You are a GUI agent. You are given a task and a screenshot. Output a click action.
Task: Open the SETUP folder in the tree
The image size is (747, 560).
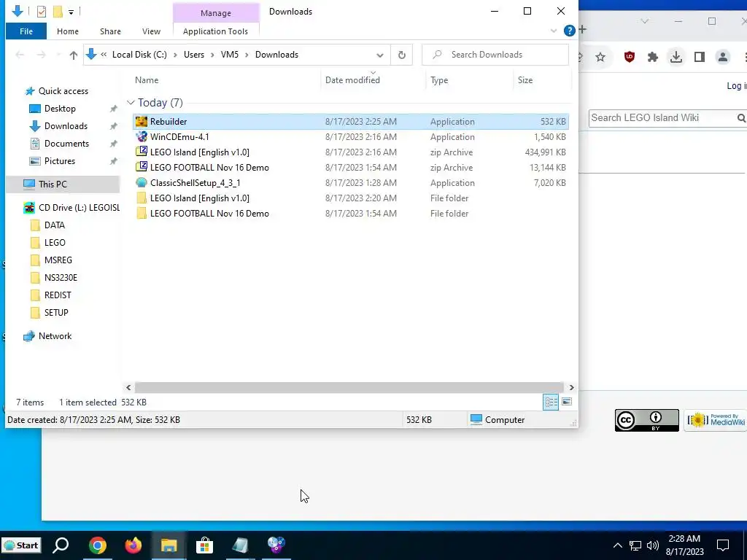click(56, 312)
